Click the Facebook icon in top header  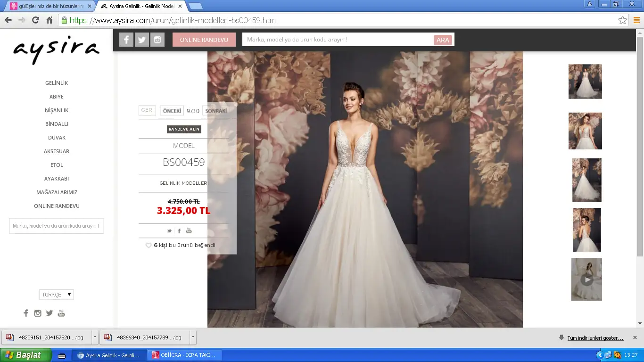(126, 40)
